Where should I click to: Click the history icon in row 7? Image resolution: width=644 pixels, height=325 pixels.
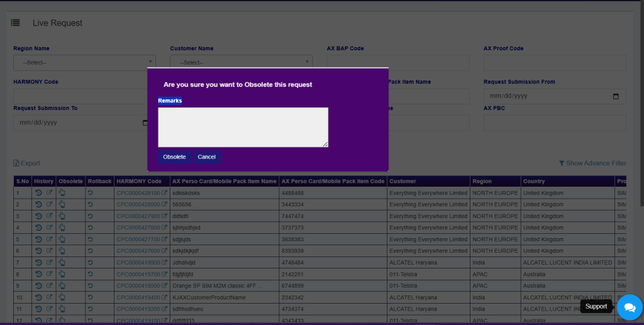pyautogui.click(x=38, y=263)
